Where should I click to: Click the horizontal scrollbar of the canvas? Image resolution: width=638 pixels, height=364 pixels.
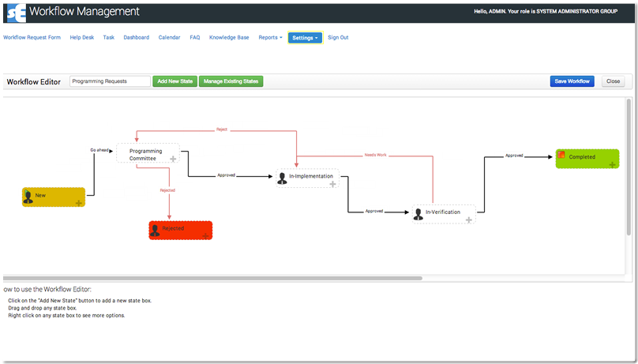pyautogui.click(x=212, y=278)
